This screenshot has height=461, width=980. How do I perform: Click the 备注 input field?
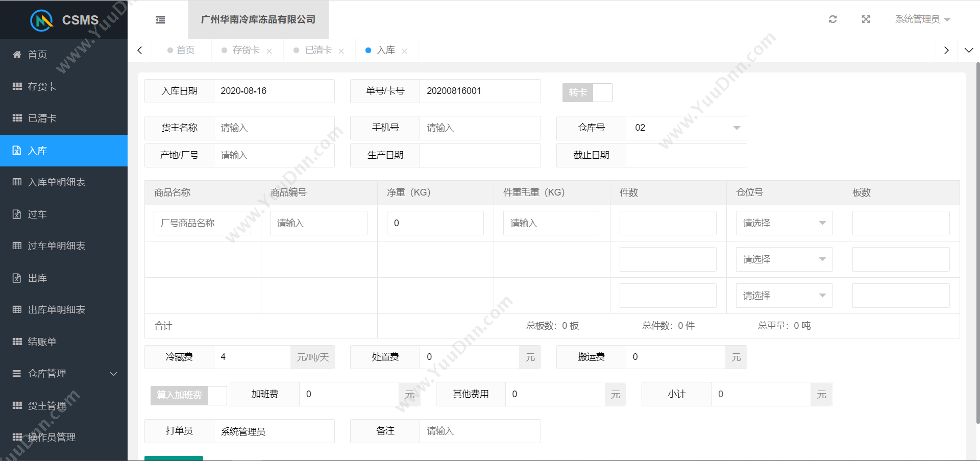click(480, 431)
